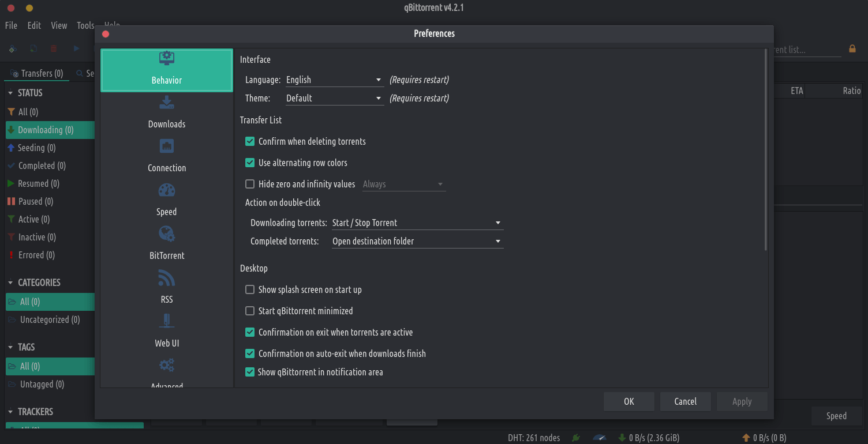Click the Preferences vertical scrollbar
The image size is (868, 444).
(x=766, y=150)
